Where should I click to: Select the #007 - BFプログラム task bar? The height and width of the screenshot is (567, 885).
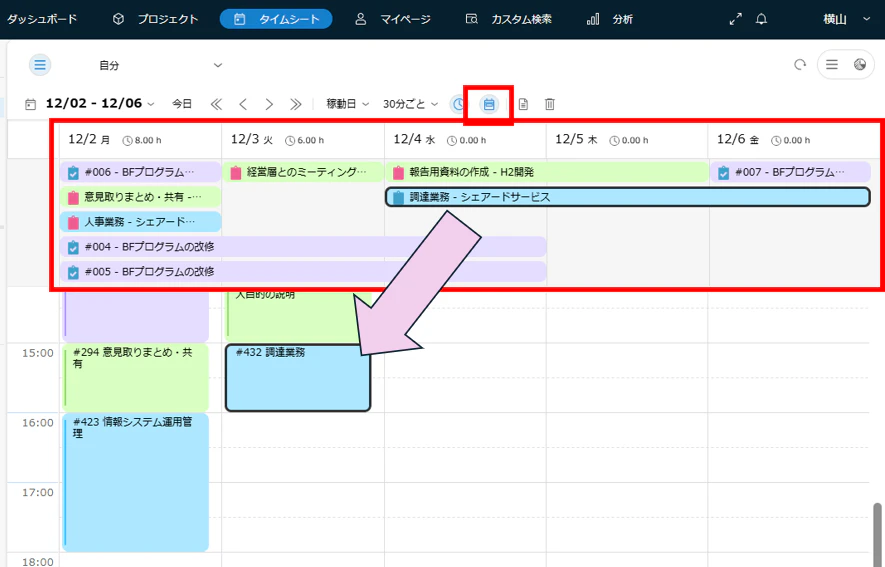790,172
